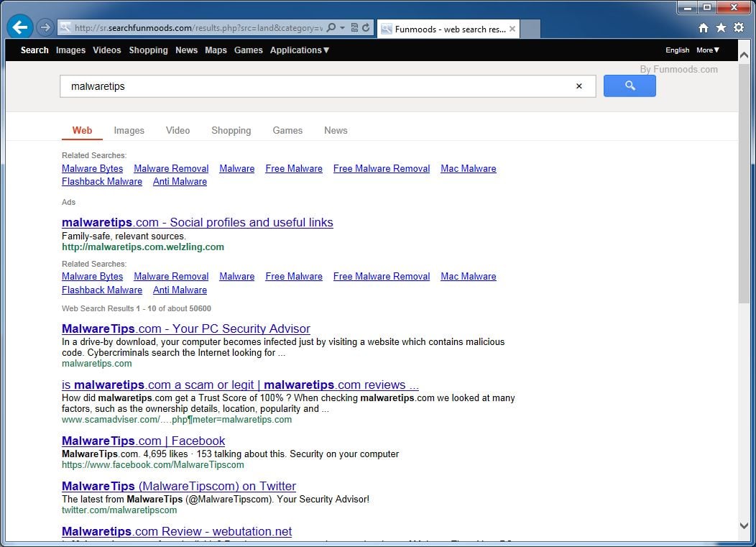The image size is (756, 547).
Task: Click the second Malware Bytes link below ad
Action: click(92, 277)
